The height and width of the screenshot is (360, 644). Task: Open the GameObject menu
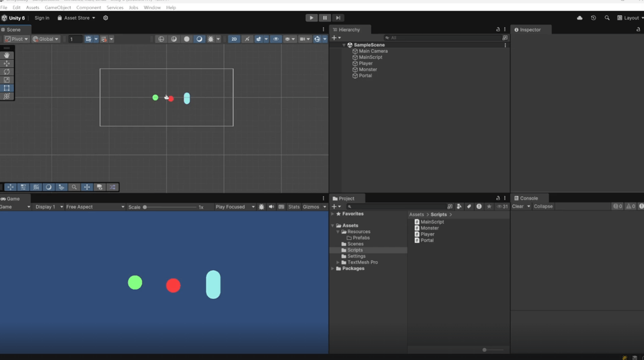[58, 7]
